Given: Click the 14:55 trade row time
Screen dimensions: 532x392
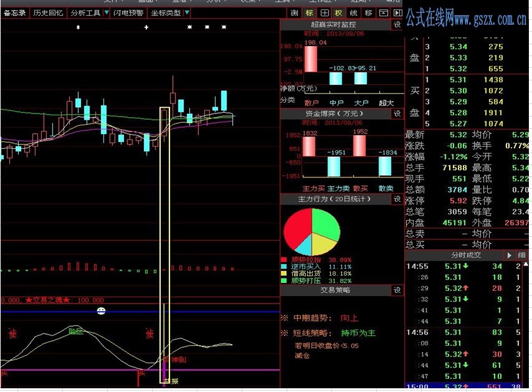Looking at the screenshot, I should point(417,267).
